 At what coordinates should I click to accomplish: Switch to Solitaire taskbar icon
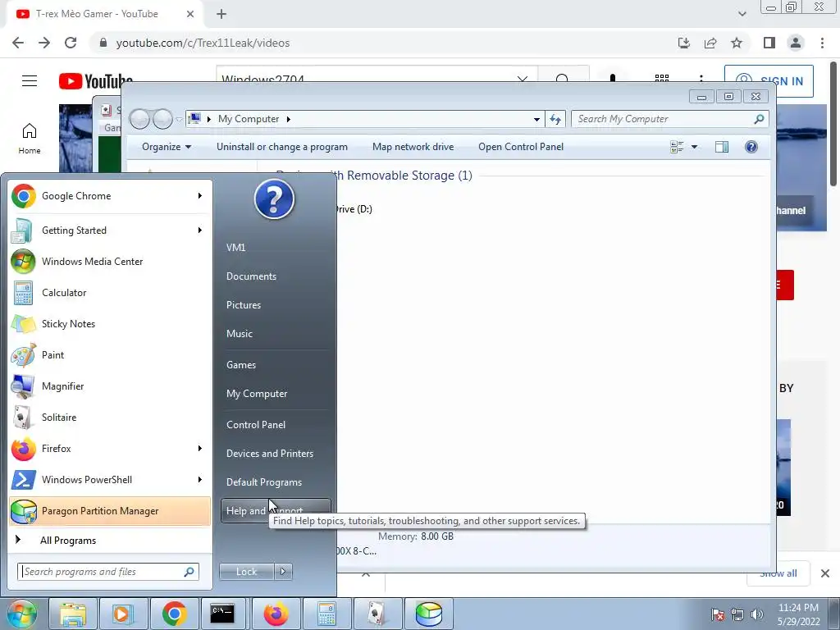pyautogui.click(x=377, y=614)
